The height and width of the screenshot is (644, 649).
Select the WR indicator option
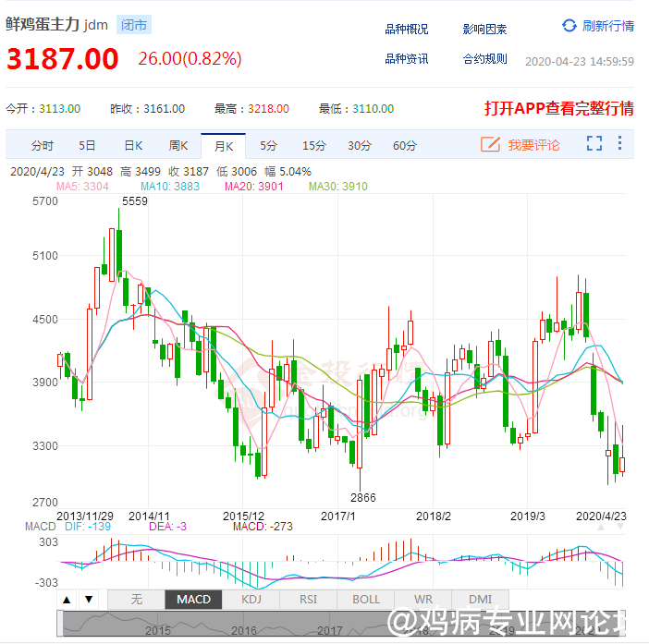[423, 600]
